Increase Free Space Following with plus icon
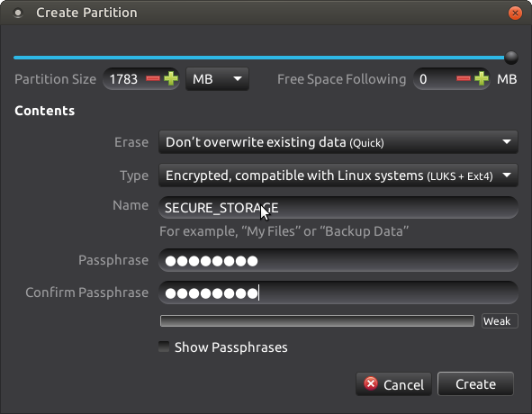The image size is (532, 414). click(482, 78)
